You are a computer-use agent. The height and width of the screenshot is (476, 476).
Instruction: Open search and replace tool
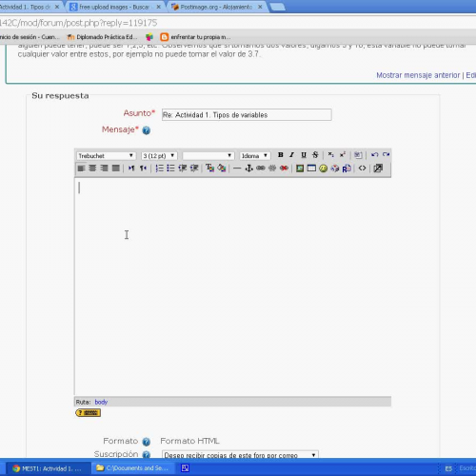(x=347, y=169)
